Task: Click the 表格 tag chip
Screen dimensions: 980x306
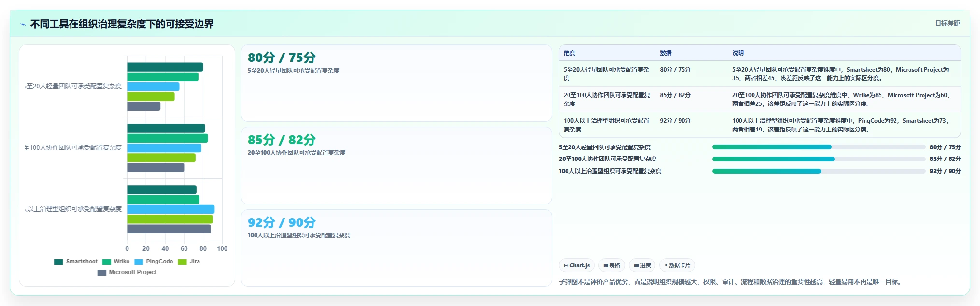Action: click(611, 265)
